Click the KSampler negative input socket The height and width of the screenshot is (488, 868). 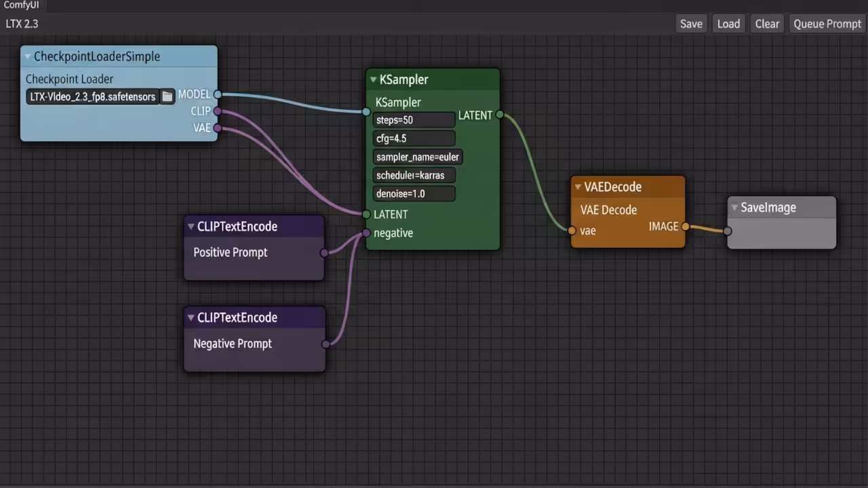point(367,233)
